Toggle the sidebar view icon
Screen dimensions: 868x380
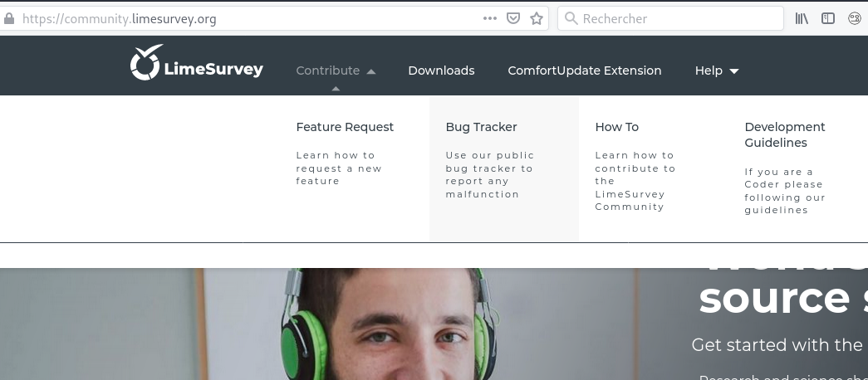pyautogui.click(x=827, y=18)
